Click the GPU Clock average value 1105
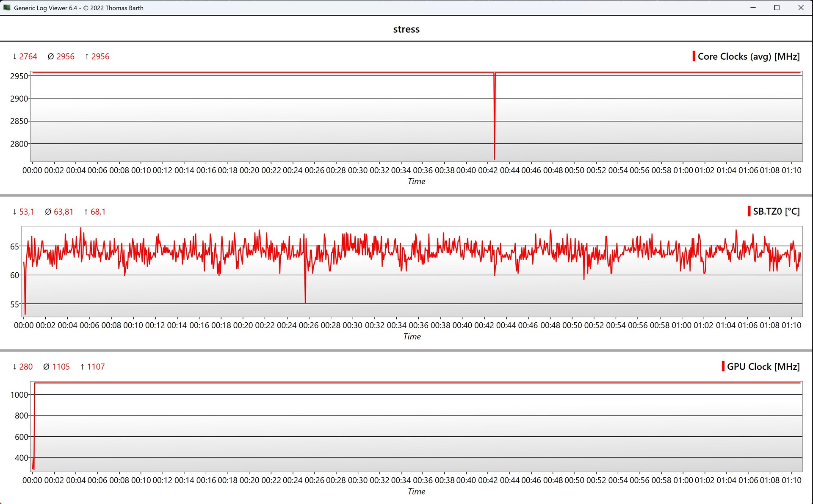Viewport: 813px width, 504px height. tap(61, 366)
